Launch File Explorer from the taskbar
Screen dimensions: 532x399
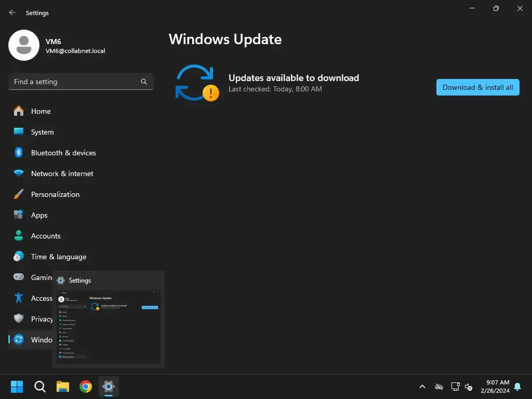(x=63, y=387)
